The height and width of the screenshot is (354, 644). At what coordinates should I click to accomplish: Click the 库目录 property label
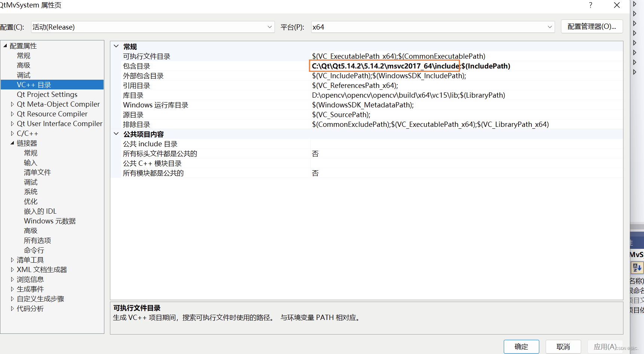pyautogui.click(x=133, y=95)
